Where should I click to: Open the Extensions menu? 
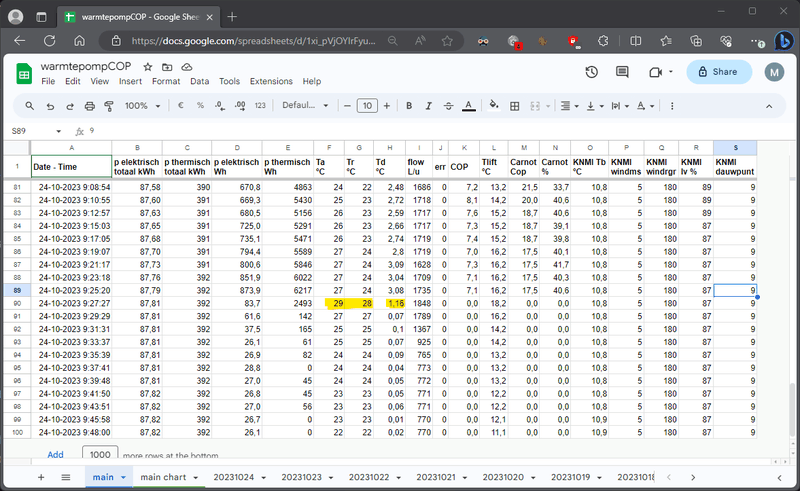coord(271,81)
